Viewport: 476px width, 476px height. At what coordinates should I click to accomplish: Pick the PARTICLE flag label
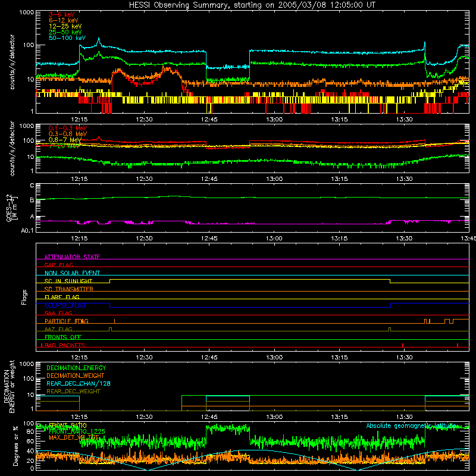coord(67,321)
